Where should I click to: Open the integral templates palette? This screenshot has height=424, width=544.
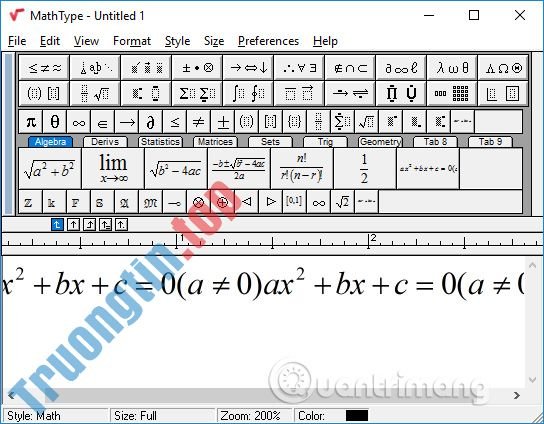pos(248,93)
